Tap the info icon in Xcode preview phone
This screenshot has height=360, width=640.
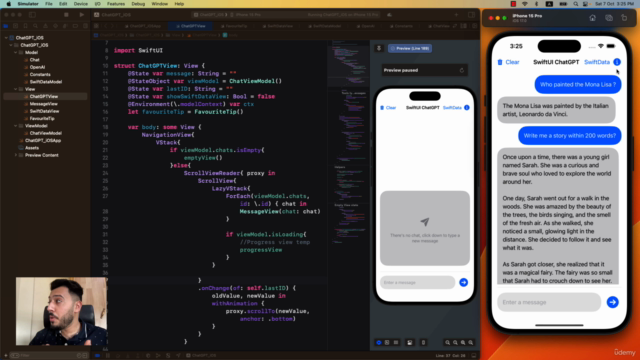click(x=467, y=108)
